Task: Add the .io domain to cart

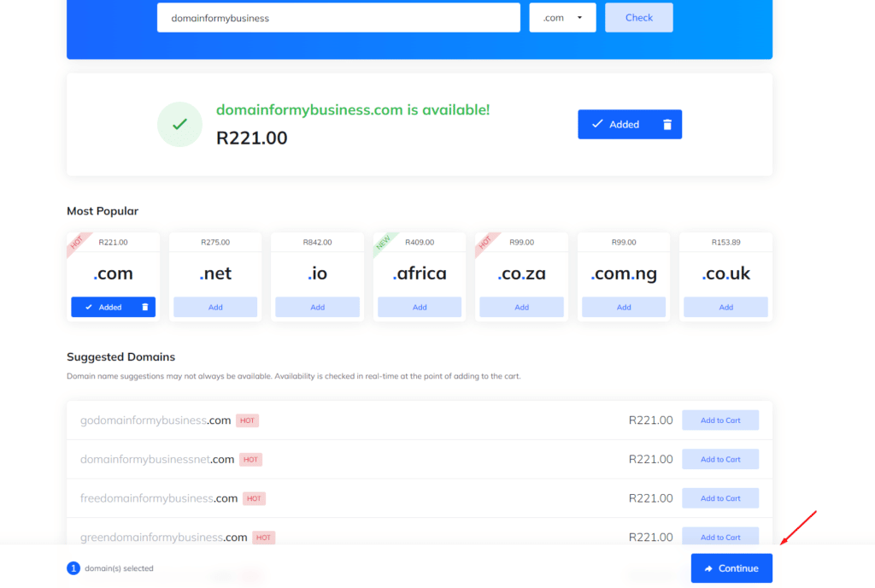Action: tap(317, 306)
